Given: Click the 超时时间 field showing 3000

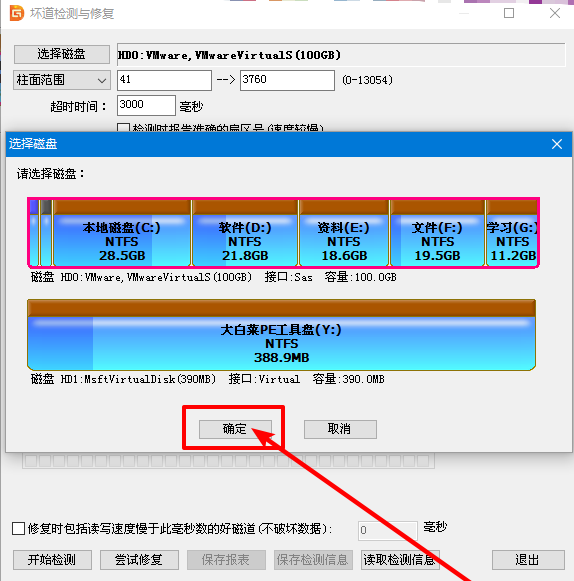Looking at the screenshot, I should click(x=146, y=105).
